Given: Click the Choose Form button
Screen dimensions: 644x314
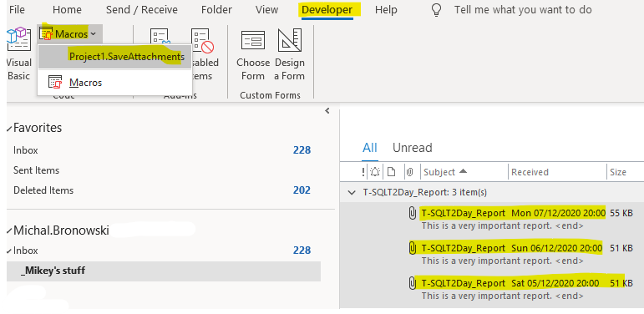Looking at the screenshot, I should [x=253, y=53].
